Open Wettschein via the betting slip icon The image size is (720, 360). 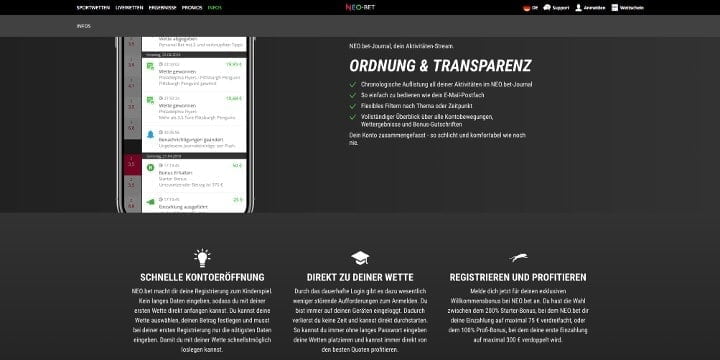(615, 7)
